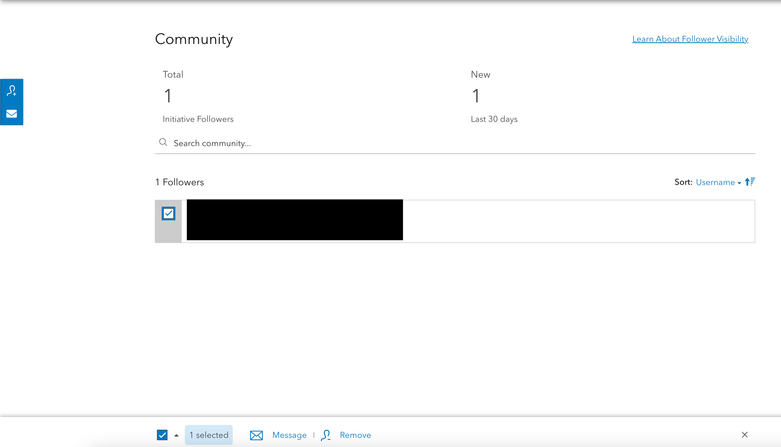Click the Sort: label
This screenshot has height=447, width=781.
683,182
